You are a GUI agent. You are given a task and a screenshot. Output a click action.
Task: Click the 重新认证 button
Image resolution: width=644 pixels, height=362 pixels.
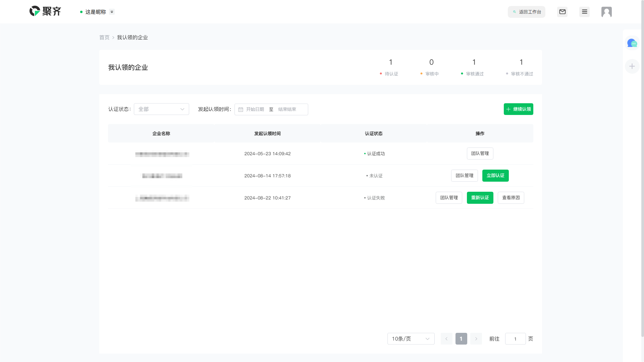[480, 198]
